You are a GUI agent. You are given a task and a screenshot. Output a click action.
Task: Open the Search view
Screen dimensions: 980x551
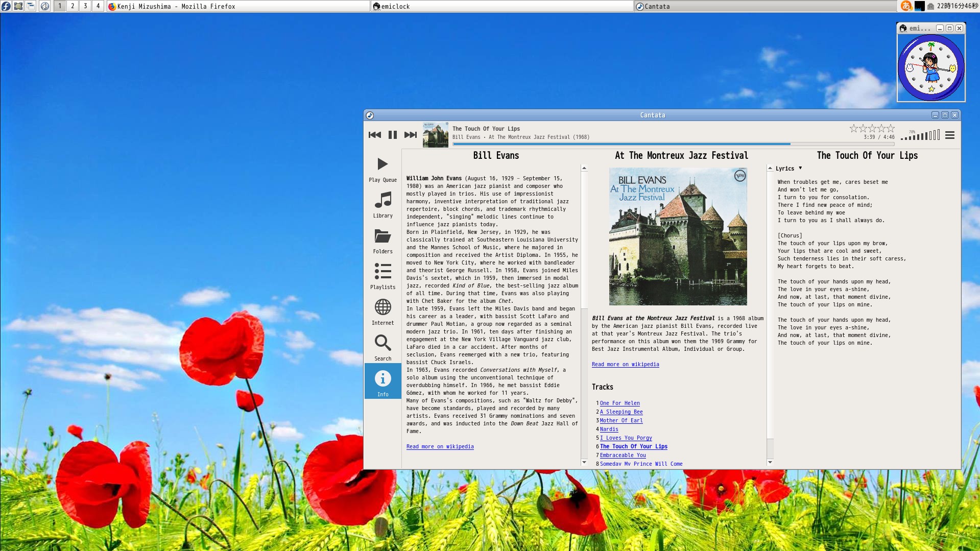[x=383, y=348]
